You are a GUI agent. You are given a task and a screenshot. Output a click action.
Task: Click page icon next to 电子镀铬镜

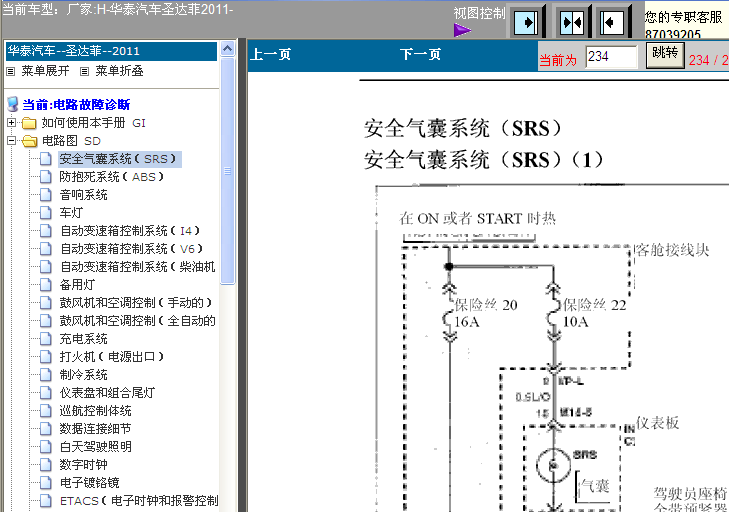click(x=46, y=483)
